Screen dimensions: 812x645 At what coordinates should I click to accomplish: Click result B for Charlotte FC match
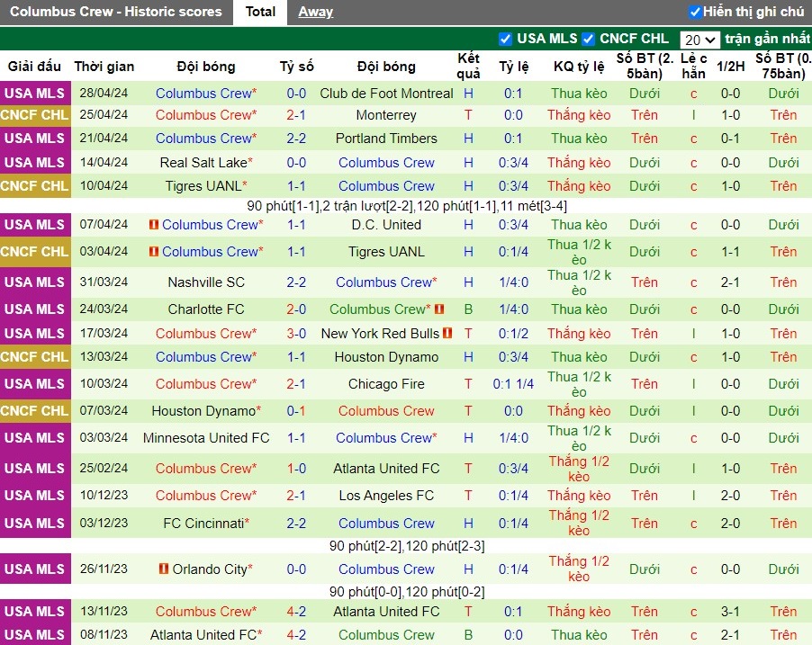[x=468, y=309]
